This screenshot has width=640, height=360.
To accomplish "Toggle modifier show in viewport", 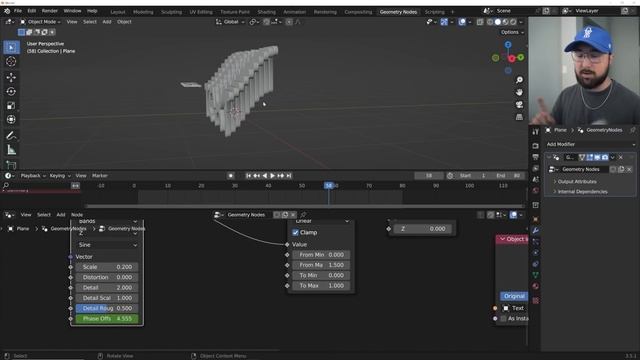I will coord(597,157).
